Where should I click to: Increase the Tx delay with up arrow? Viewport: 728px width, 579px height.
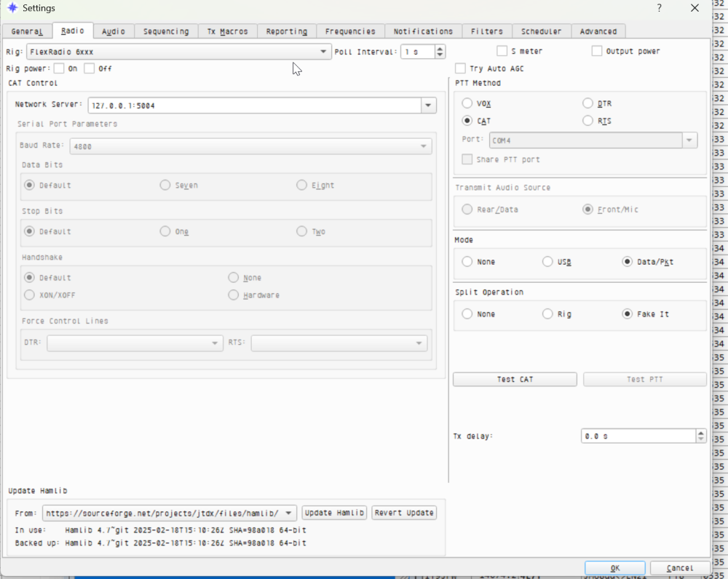tap(701, 433)
